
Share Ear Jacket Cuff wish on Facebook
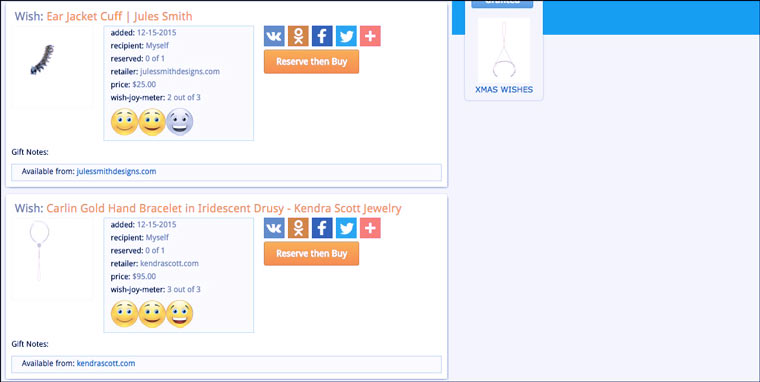coord(322,36)
